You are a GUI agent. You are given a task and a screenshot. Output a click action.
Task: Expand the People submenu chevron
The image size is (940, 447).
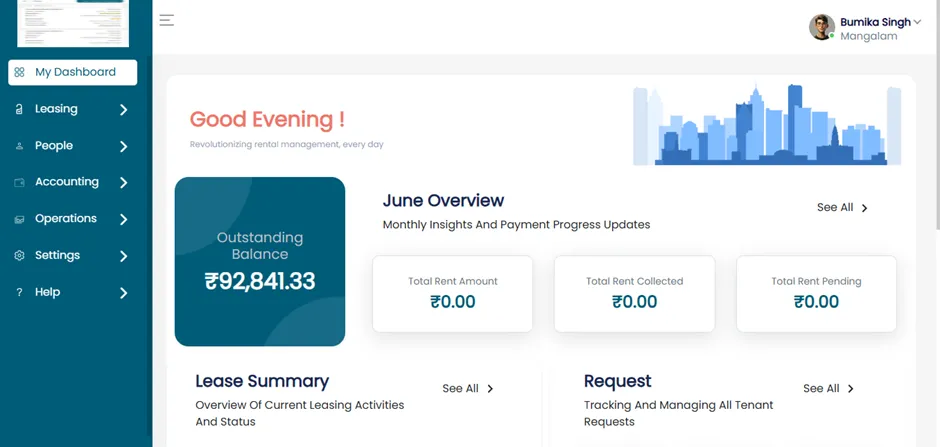tap(123, 146)
